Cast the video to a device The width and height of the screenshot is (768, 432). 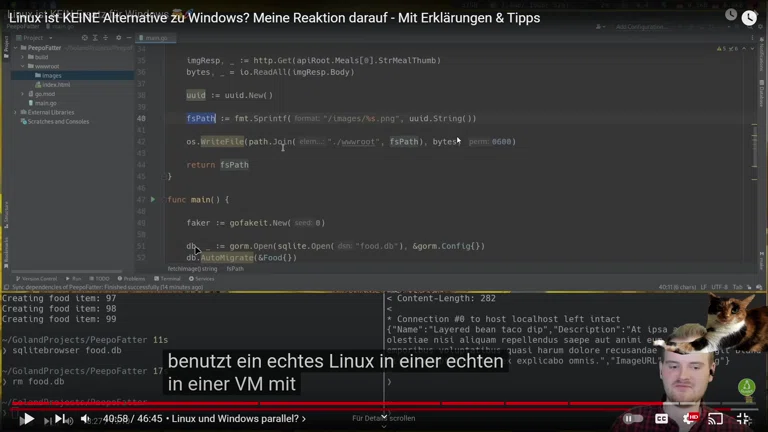click(715, 419)
